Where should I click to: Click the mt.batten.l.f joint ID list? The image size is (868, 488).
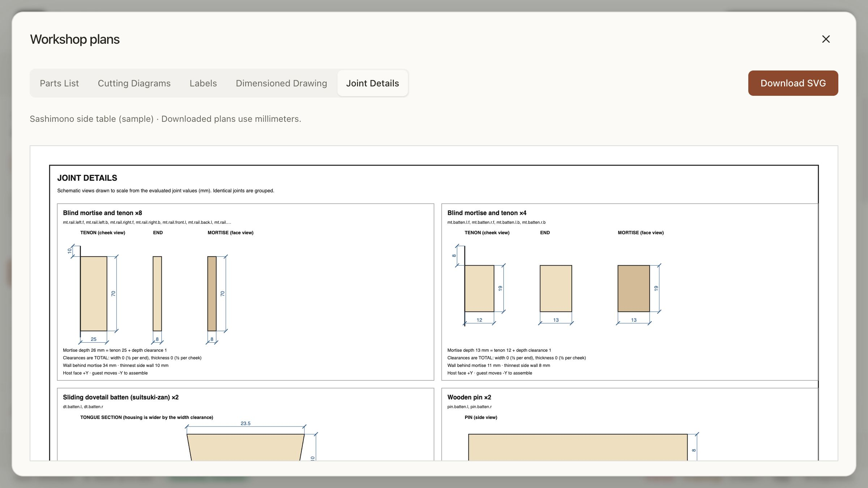click(496, 222)
